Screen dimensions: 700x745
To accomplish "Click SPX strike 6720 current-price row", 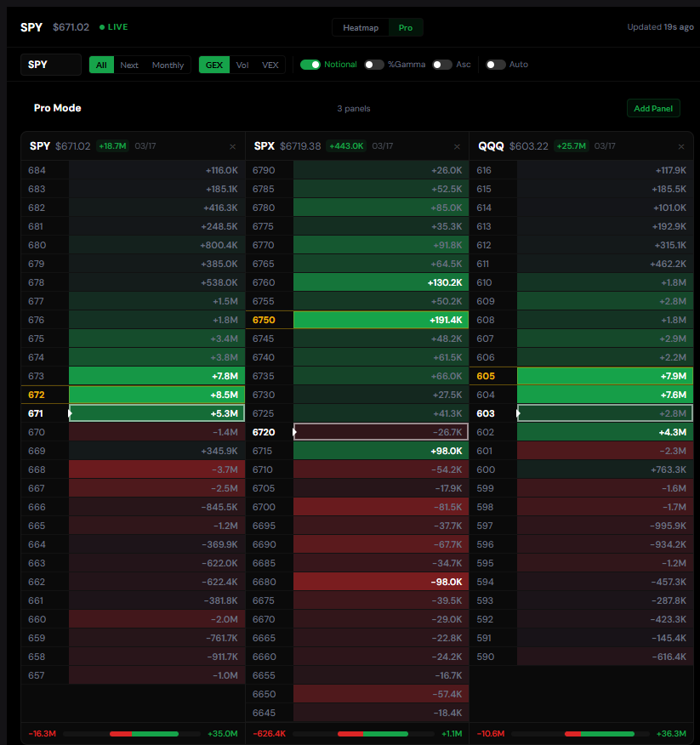I will point(357,432).
